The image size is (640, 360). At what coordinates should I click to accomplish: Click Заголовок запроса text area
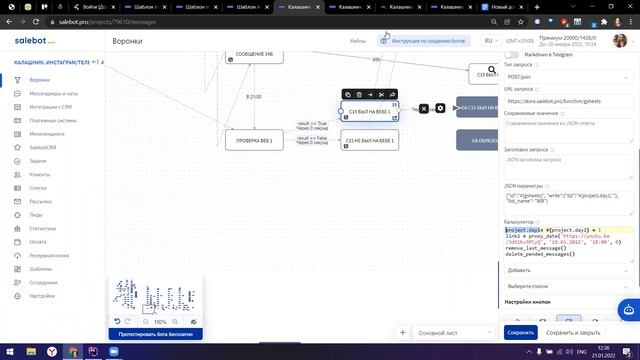click(x=568, y=167)
